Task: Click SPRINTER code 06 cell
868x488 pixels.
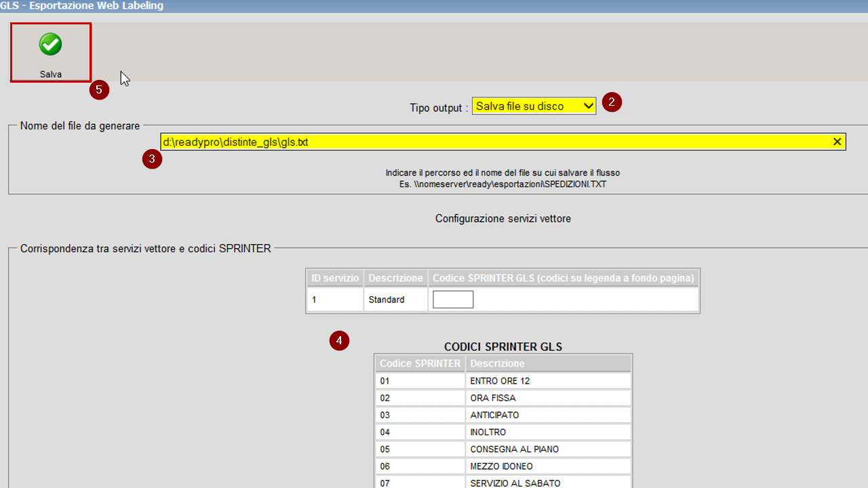Action: pos(420,466)
